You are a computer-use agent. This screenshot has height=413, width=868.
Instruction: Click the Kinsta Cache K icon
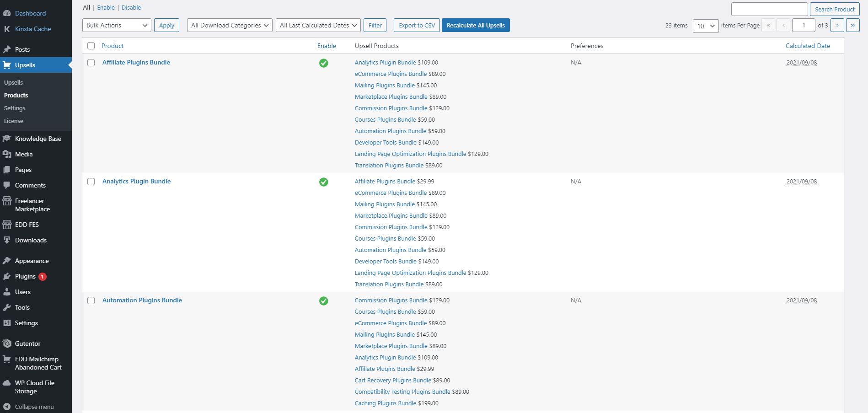[x=7, y=29]
